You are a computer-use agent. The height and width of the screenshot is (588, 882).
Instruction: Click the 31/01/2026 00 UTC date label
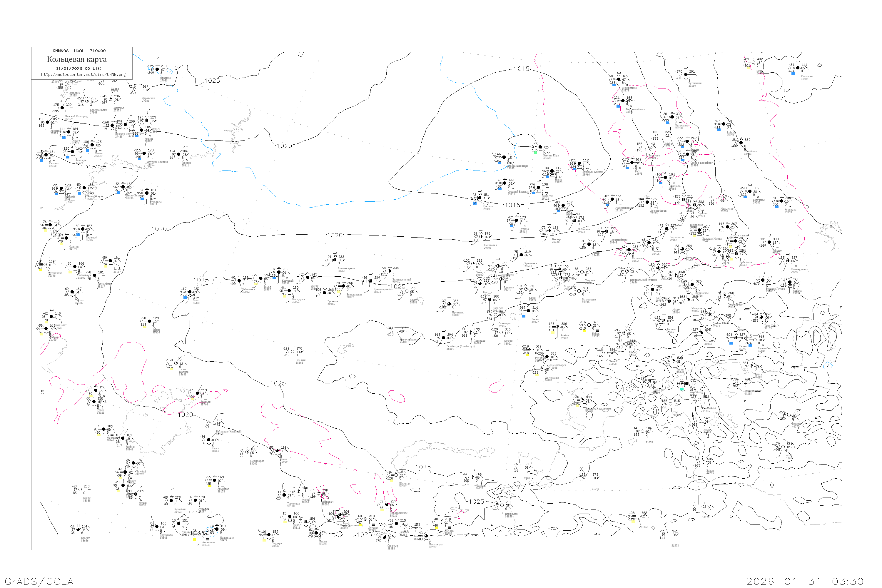pyautogui.click(x=78, y=69)
